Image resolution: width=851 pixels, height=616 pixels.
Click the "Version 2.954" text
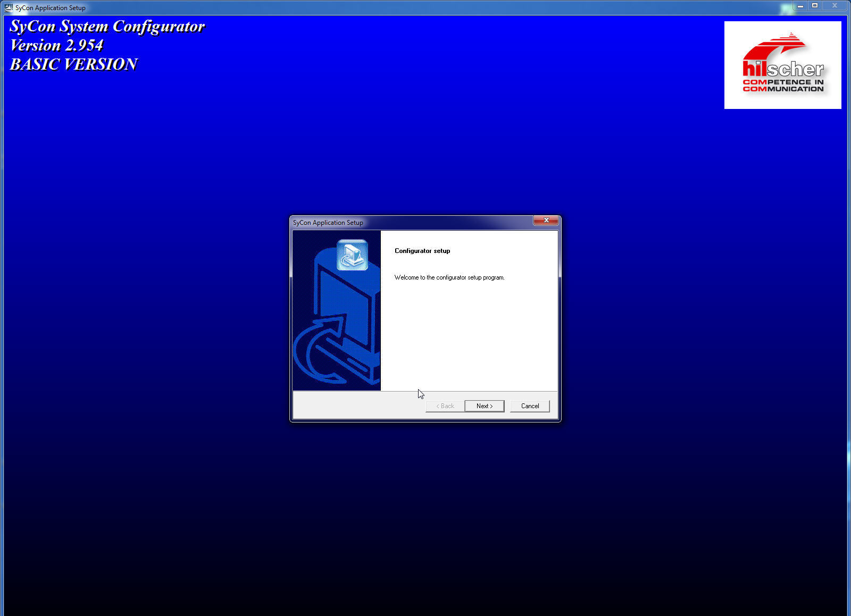pos(56,45)
